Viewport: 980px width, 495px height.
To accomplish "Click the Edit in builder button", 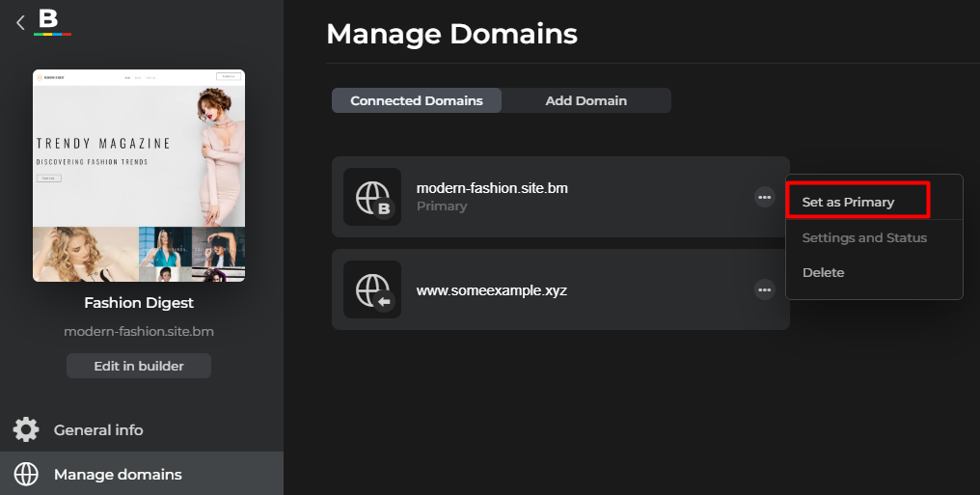I will pyautogui.click(x=139, y=366).
